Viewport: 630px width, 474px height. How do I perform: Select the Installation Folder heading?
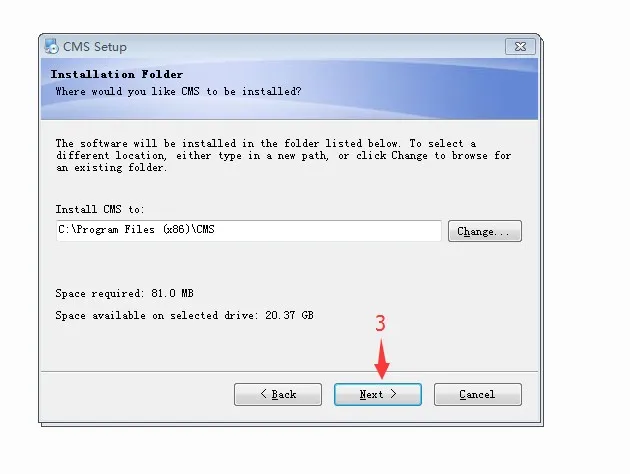[117, 74]
